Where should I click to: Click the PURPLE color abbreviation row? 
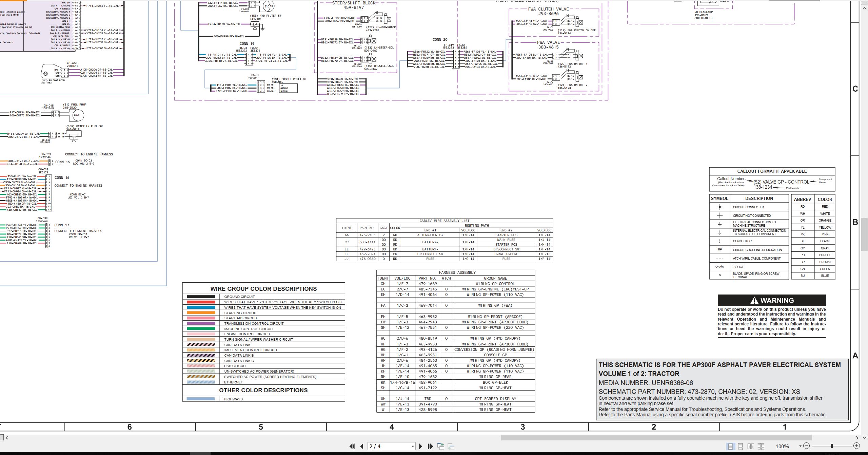(x=813, y=255)
